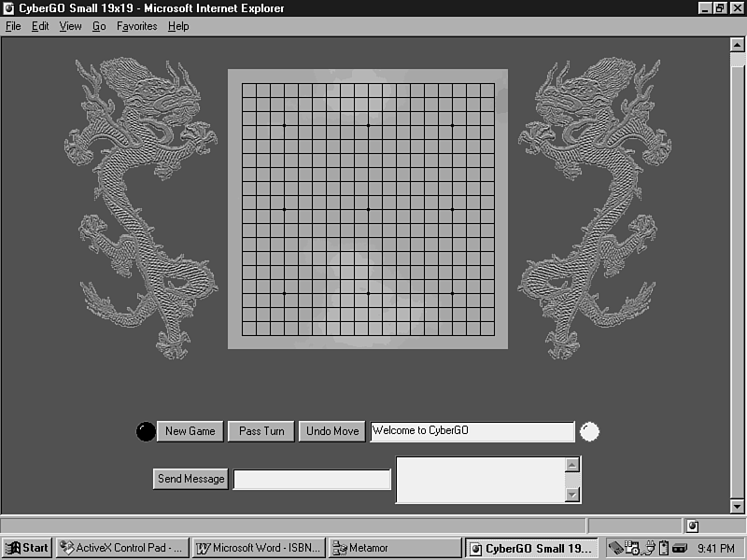The image size is (747, 560).
Task: Open the File menu
Action: (13, 26)
